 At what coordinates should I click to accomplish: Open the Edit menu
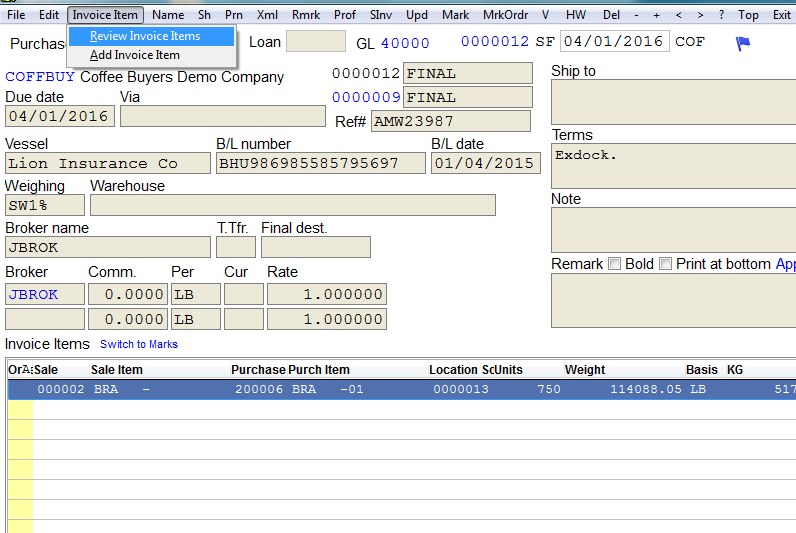[49, 15]
